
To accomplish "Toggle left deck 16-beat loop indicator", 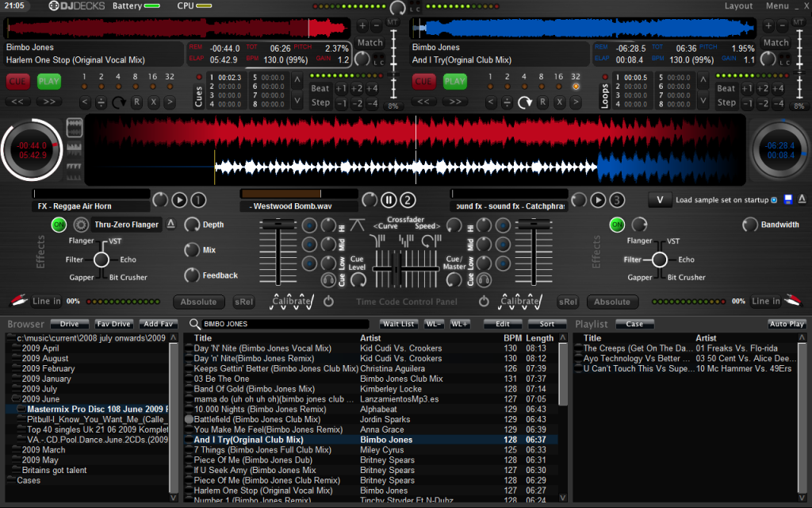I will (x=152, y=87).
